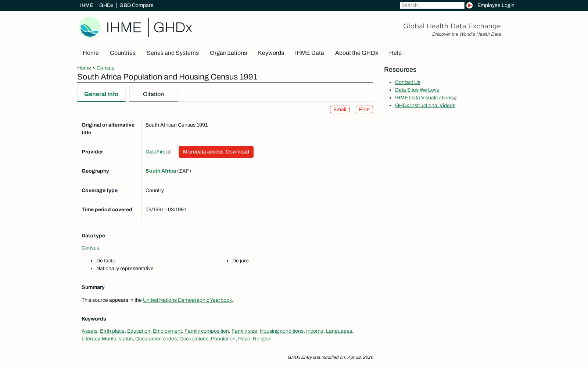Viewport: 588px width, 368px height.
Task: Open the Census data type link
Action: coord(90,248)
